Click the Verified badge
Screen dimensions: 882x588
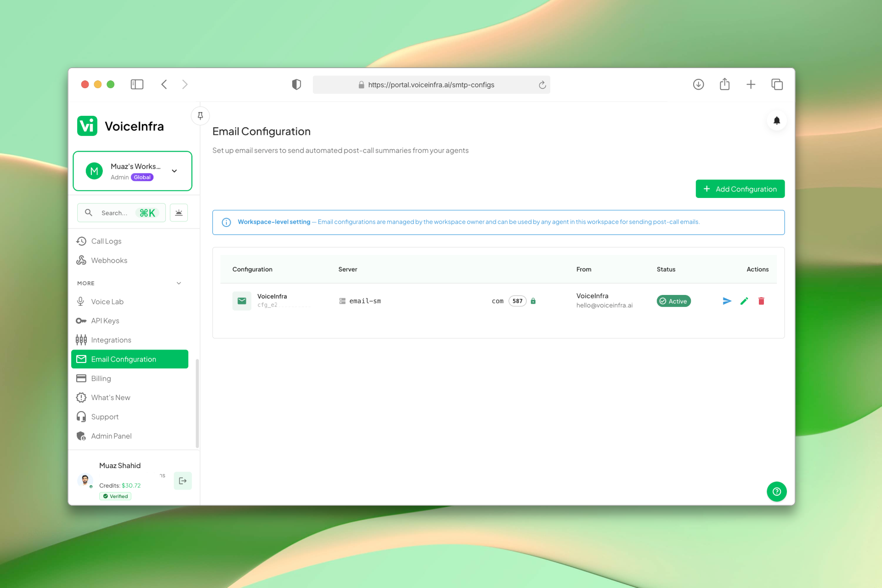pos(115,496)
